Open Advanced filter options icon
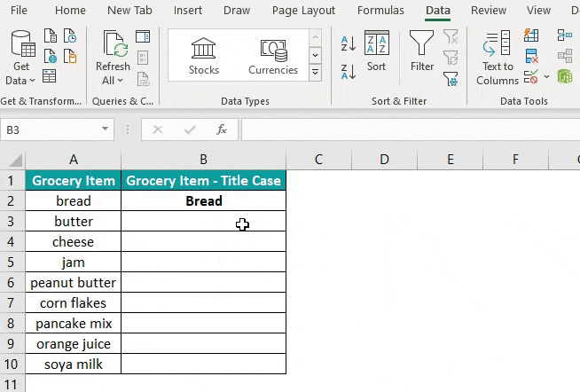This screenshot has width=580, height=392. (x=451, y=79)
